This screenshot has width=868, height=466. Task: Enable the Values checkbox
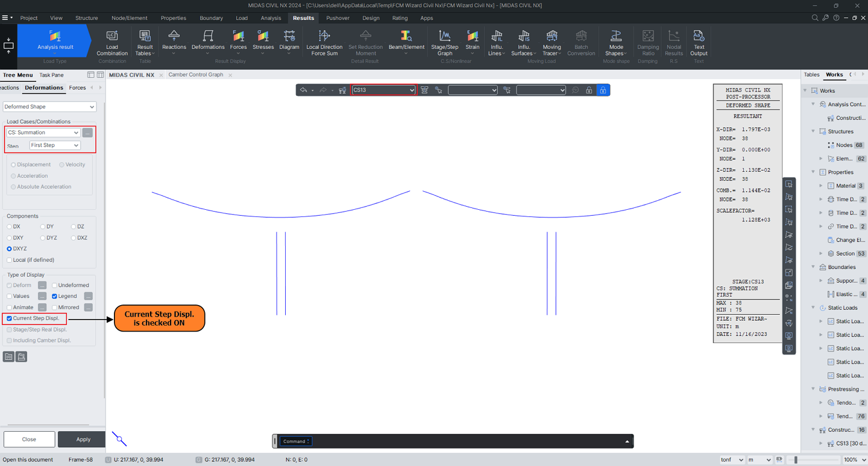click(9, 296)
